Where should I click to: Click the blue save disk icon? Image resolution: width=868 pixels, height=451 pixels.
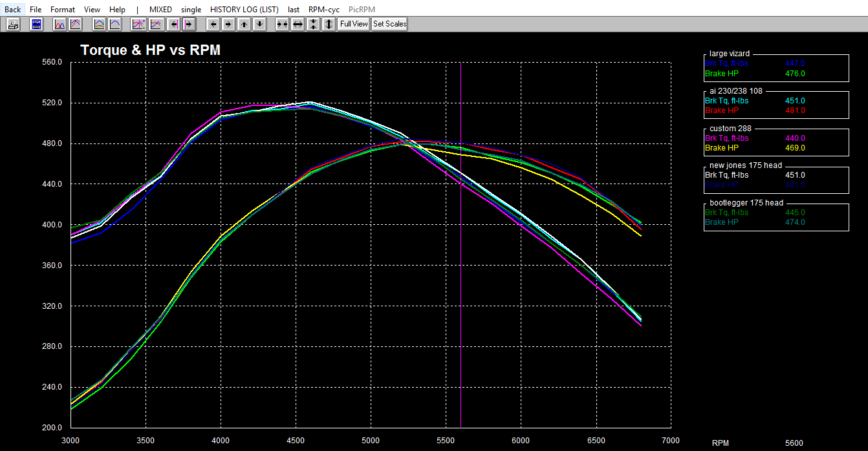pos(36,25)
